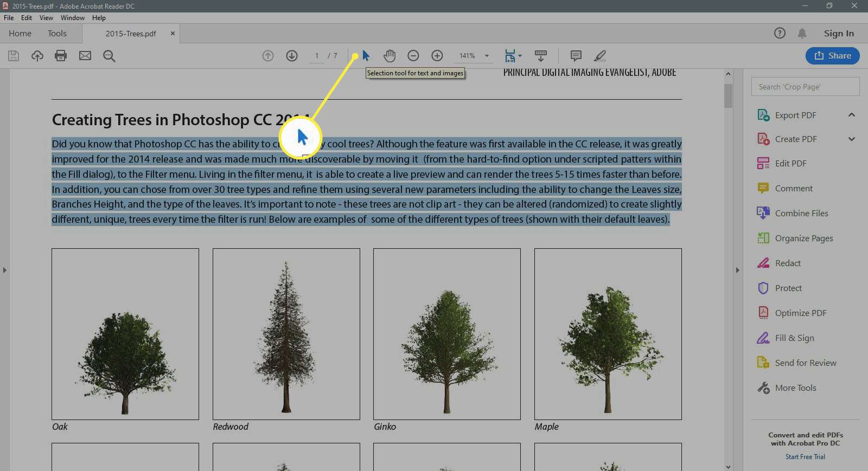Switch to the Home tab

point(20,33)
